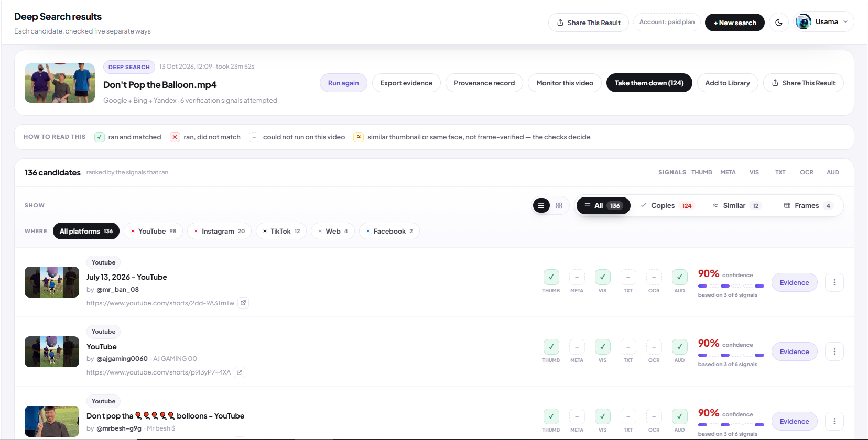Screen dimensions: 868x440
Task: Expand the Usama account dropdown
Action: pos(824,22)
